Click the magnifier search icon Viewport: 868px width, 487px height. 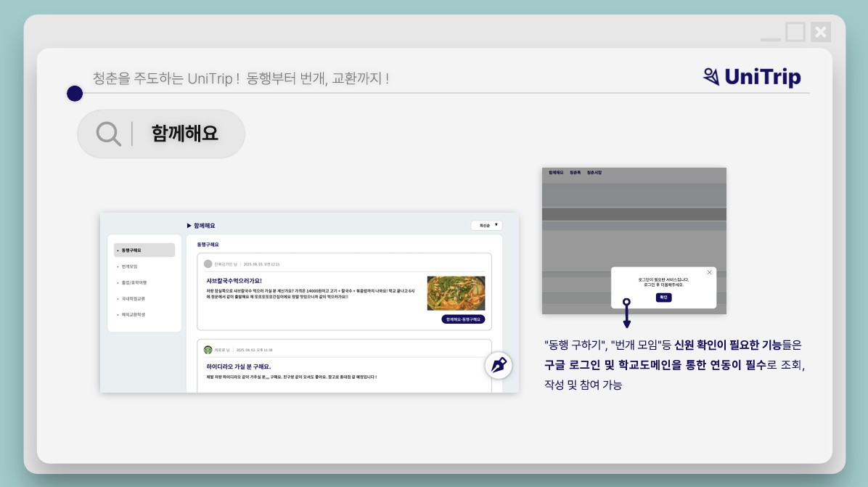point(109,134)
